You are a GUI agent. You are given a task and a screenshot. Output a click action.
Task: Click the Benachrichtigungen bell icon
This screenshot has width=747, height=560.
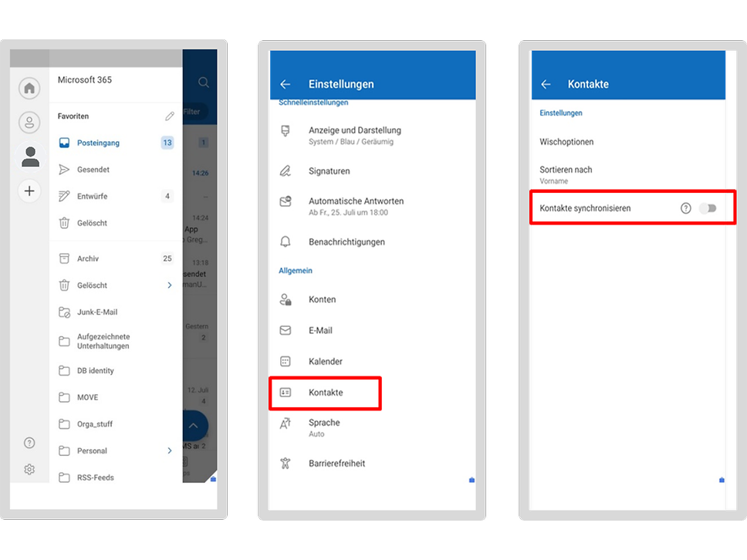(x=286, y=242)
